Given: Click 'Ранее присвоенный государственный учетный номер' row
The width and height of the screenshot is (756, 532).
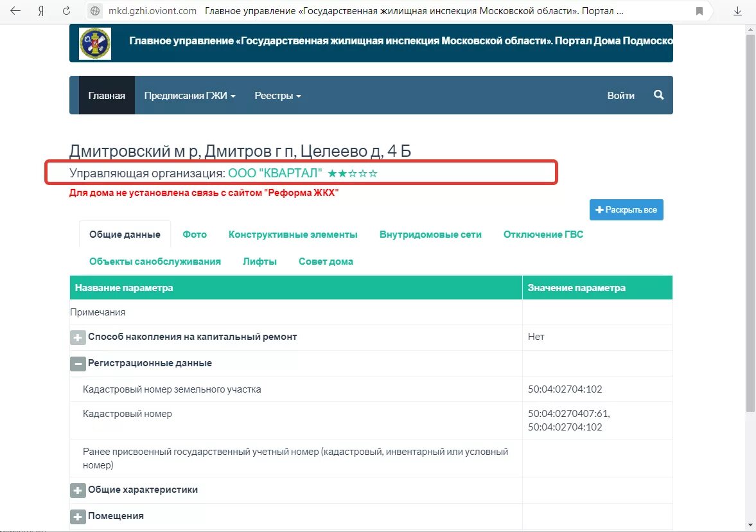Looking at the screenshot, I should point(371,458).
